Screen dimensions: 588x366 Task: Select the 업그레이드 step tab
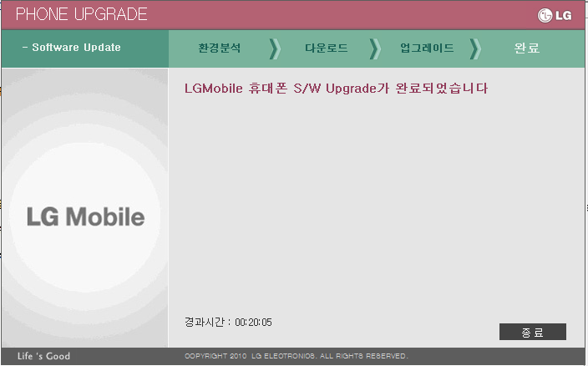point(427,48)
